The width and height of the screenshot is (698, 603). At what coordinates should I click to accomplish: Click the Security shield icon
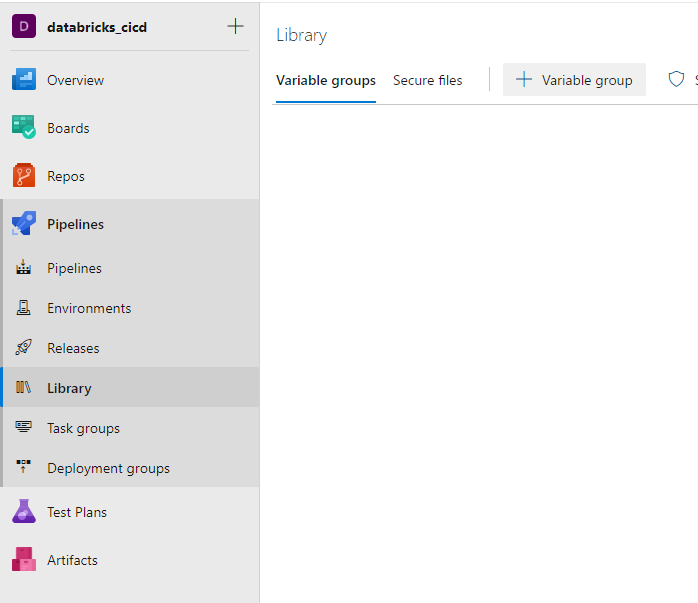[x=676, y=79]
